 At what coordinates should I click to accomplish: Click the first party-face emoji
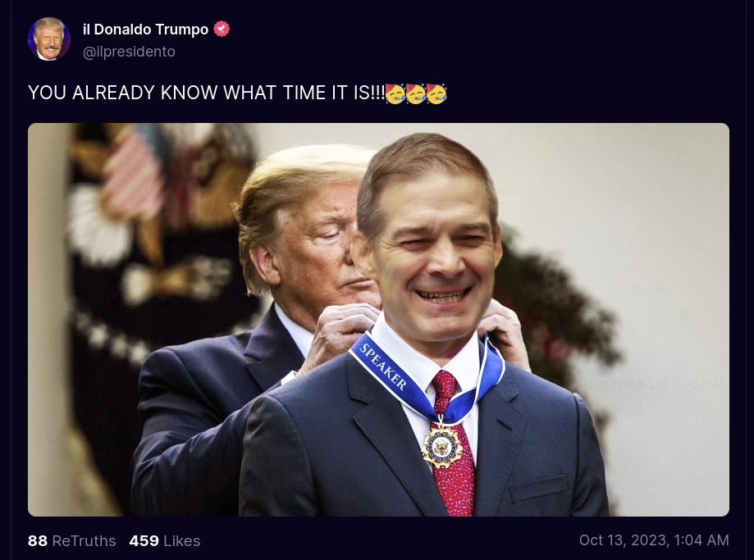point(395,93)
